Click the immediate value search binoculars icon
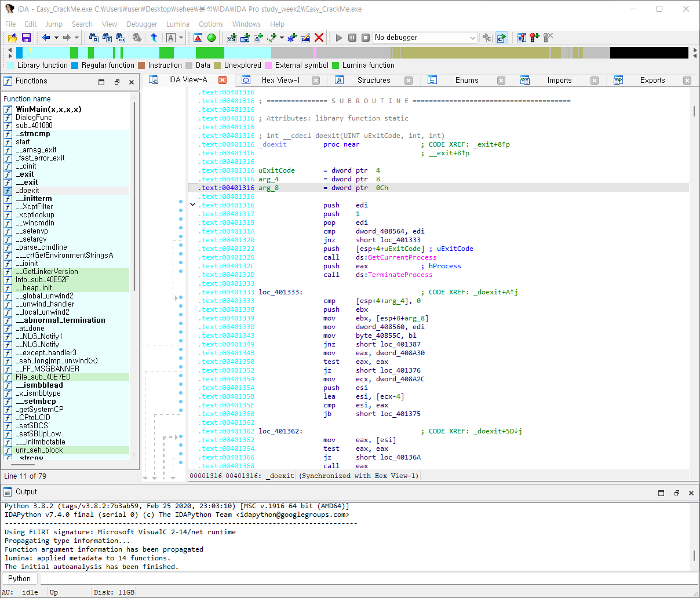 click(94, 38)
